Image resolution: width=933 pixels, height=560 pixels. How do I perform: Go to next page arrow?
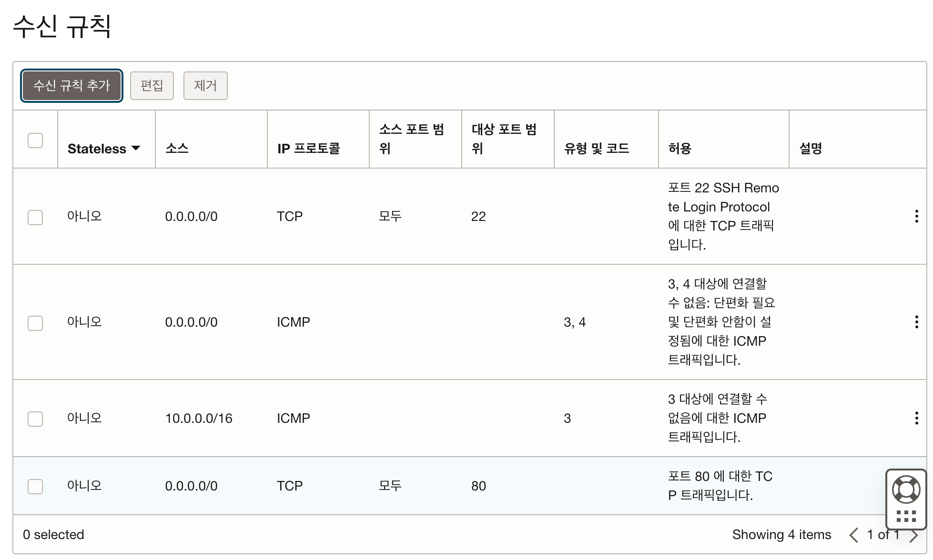tap(914, 536)
